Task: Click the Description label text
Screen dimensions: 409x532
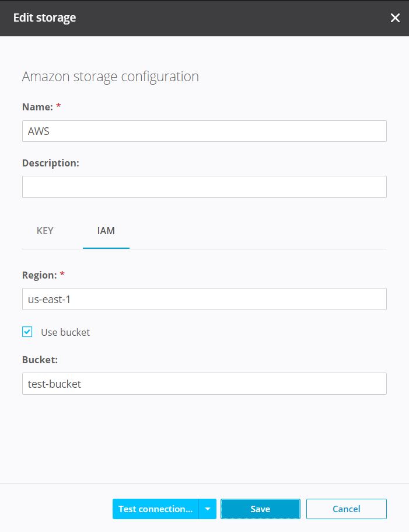Action: (50, 163)
